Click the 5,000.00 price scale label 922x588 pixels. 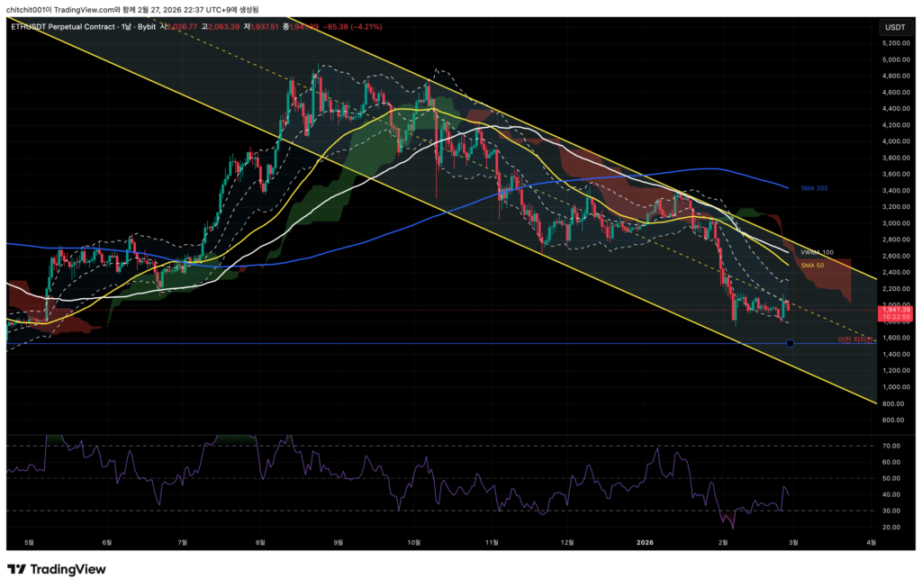(895, 59)
